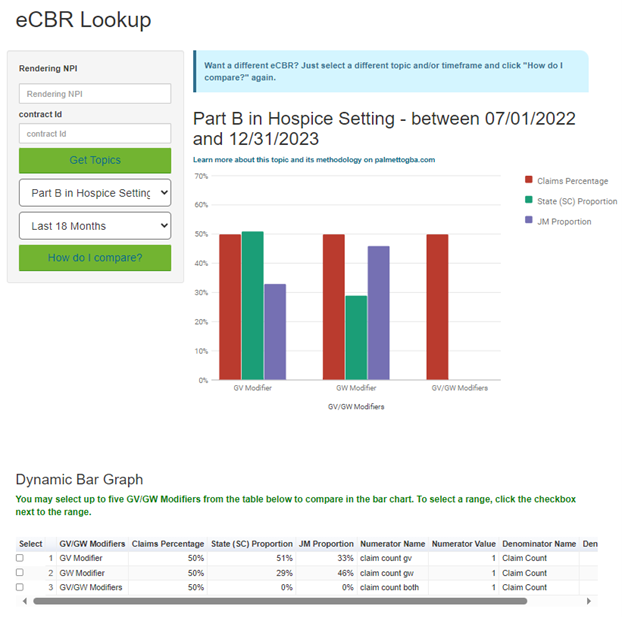The height and width of the screenshot is (618, 622).
Task: Click the State (SC) Proportion column header
Action: [251, 544]
